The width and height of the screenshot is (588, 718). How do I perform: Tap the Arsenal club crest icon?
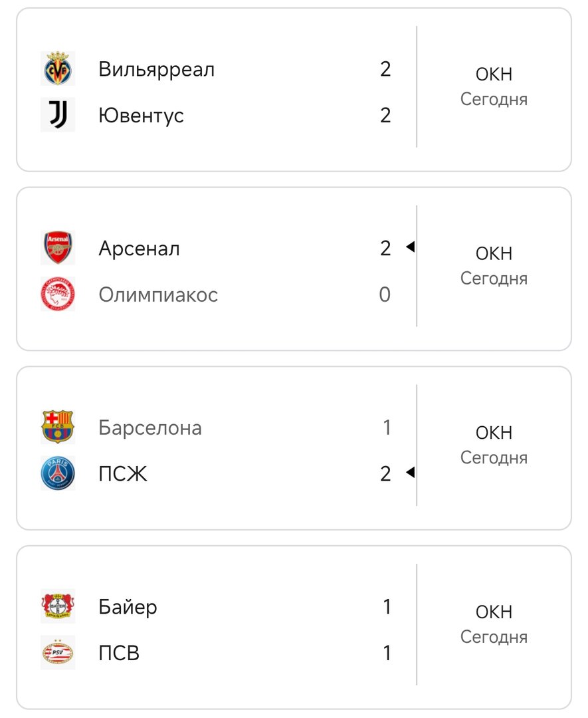click(x=58, y=248)
